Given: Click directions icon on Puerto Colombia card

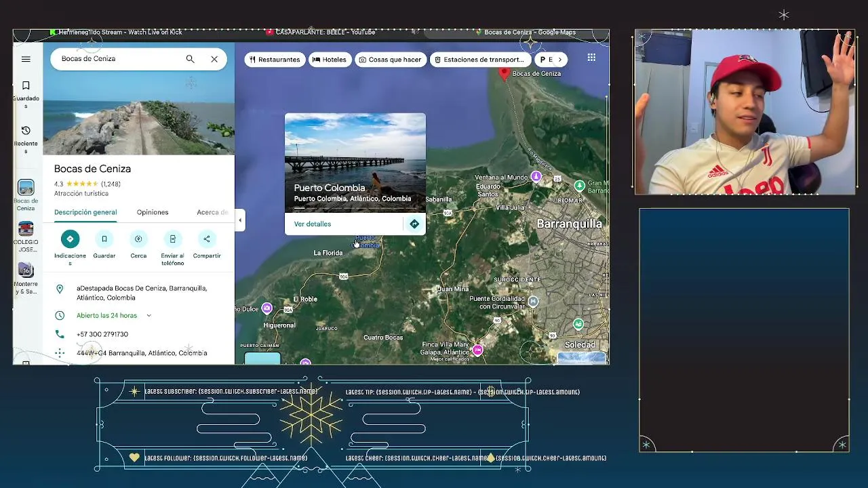Looking at the screenshot, I should (414, 224).
